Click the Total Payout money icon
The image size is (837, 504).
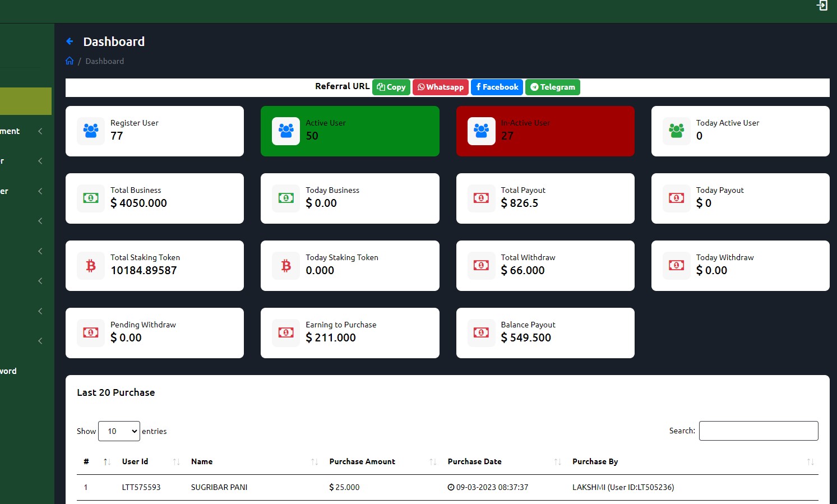[481, 198]
